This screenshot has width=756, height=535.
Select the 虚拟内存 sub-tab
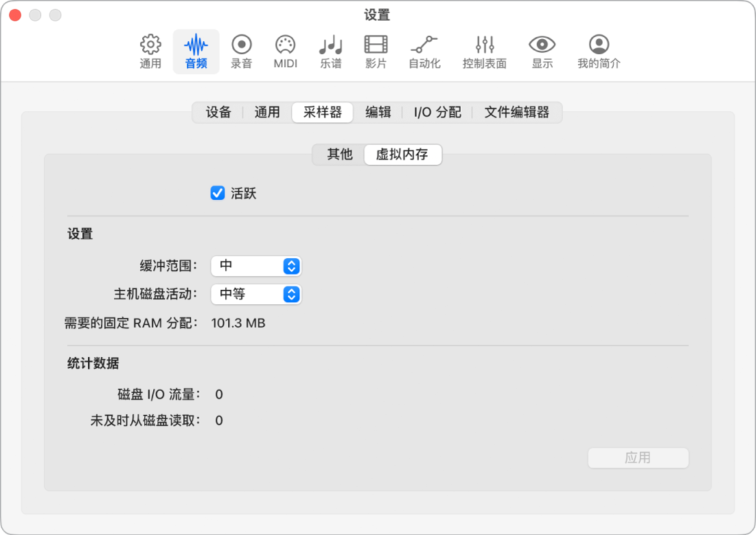tap(402, 155)
